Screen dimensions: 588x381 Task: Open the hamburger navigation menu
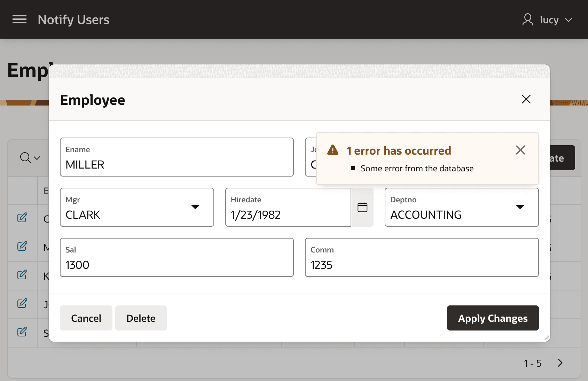tap(19, 20)
